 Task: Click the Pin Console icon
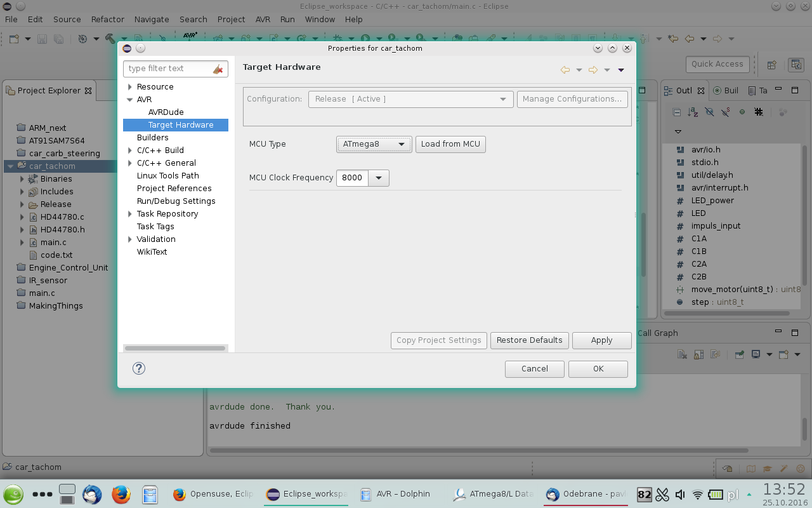click(739, 354)
